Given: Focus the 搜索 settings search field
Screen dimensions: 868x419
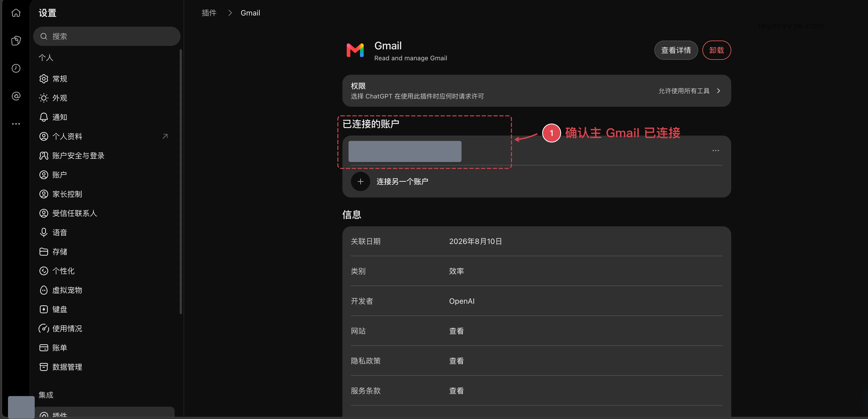Looking at the screenshot, I should pyautogui.click(x=107, y=36).
